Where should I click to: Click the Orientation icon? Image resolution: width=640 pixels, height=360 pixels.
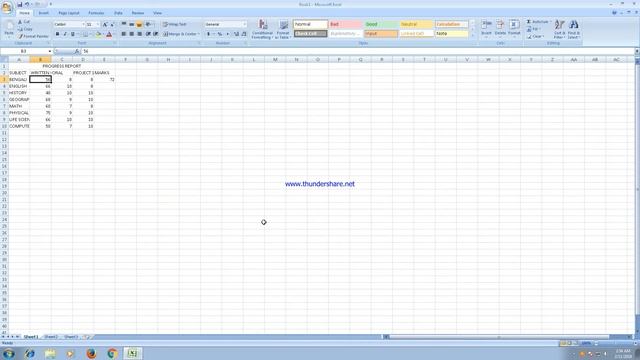tap(149, 24)
